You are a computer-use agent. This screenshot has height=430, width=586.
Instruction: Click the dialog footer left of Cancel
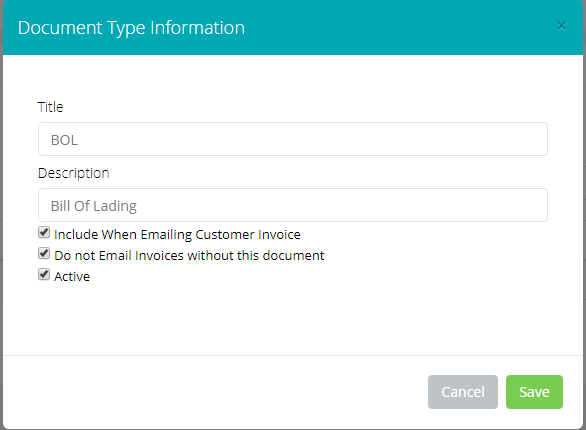pos(213,392)
